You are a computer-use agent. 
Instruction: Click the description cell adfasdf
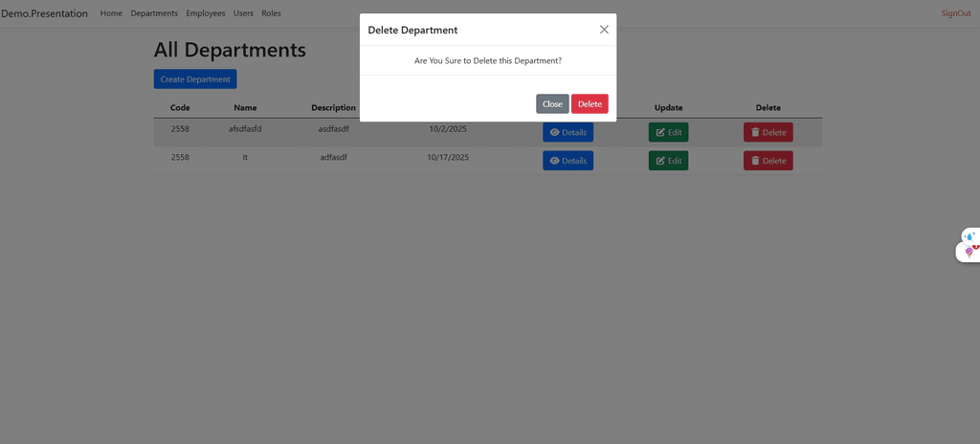tap(334, 158)
